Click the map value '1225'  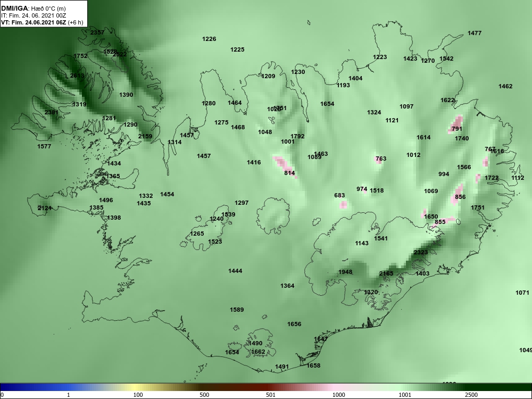point(237,49)
